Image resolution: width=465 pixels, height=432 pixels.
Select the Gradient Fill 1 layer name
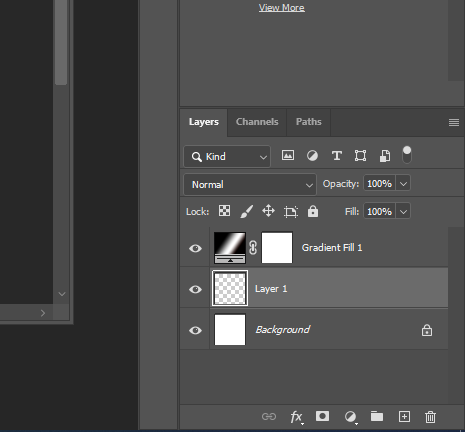332,248
